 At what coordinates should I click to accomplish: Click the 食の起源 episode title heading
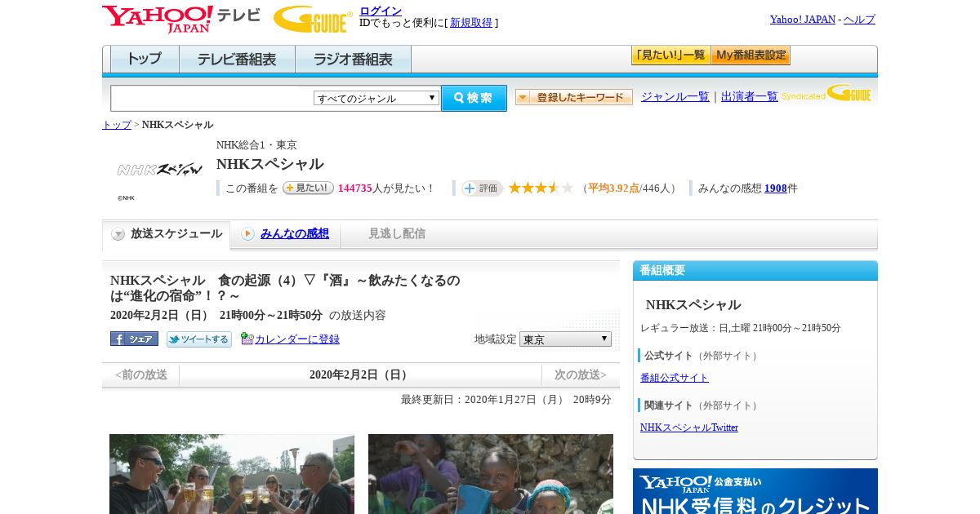[x=285, y=287]
